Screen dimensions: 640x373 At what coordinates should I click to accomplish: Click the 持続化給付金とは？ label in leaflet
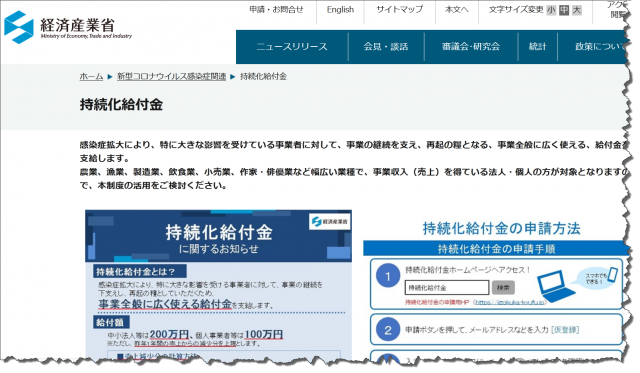140,272
